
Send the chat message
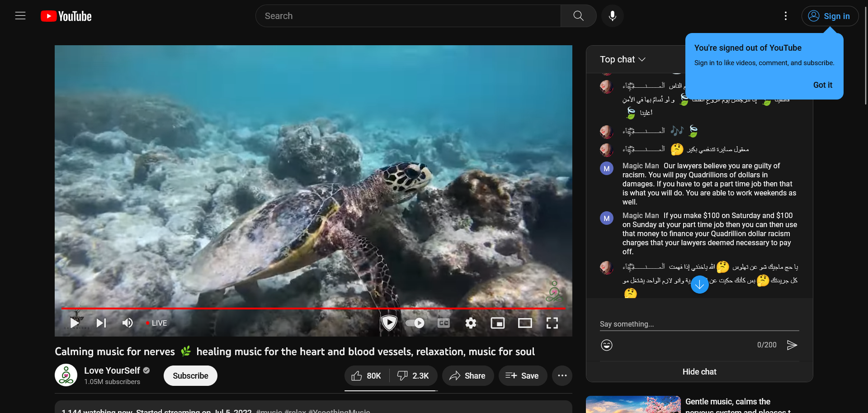coord(792,345)
